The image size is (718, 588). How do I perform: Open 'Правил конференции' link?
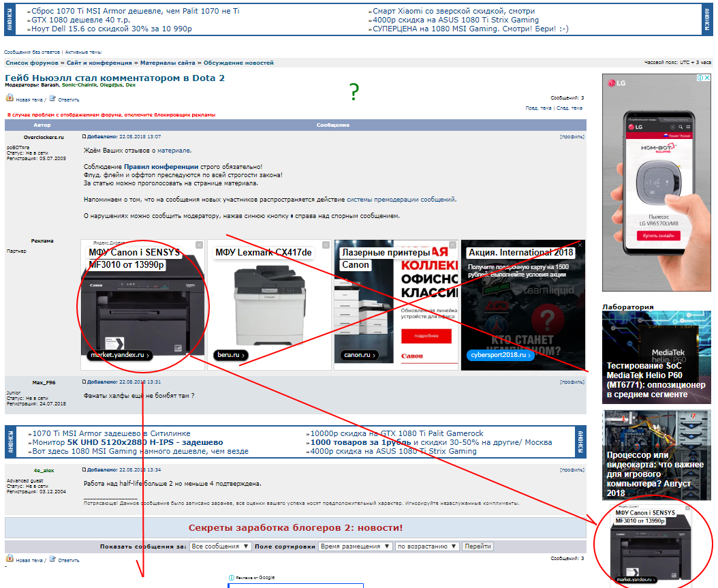pyautogui.click(x=161, y=167)
